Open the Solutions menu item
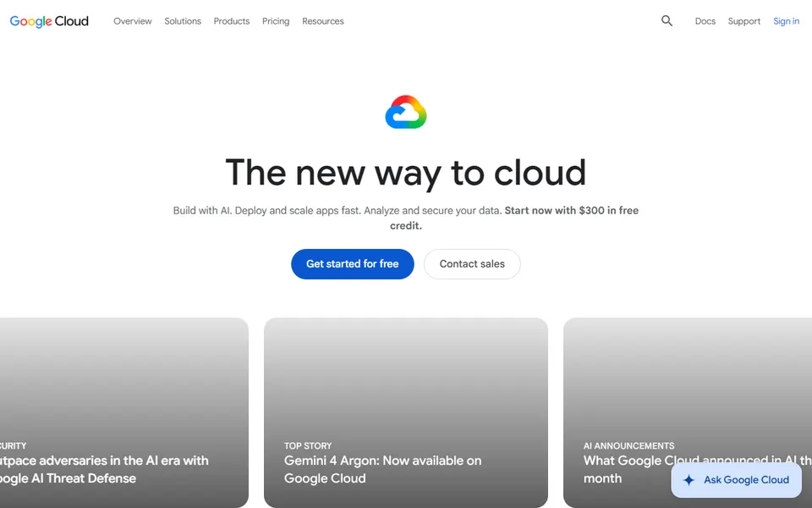Image resolution: width=812 pixels, height=508 pixels. [183, 21]
